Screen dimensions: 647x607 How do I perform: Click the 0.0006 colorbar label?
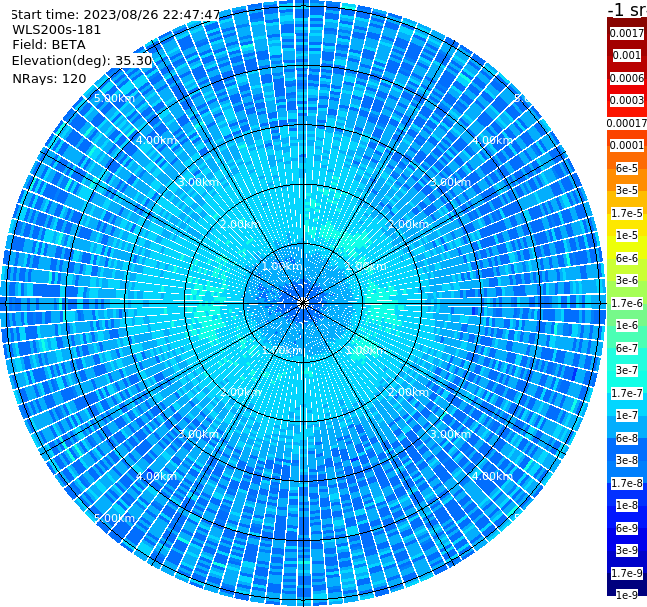(x=627, y=78)
